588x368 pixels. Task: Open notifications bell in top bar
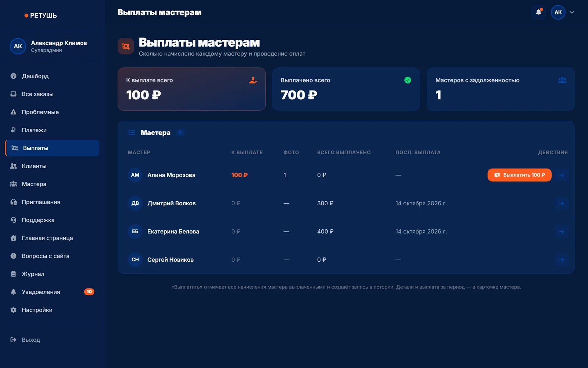tap(539, 12)
